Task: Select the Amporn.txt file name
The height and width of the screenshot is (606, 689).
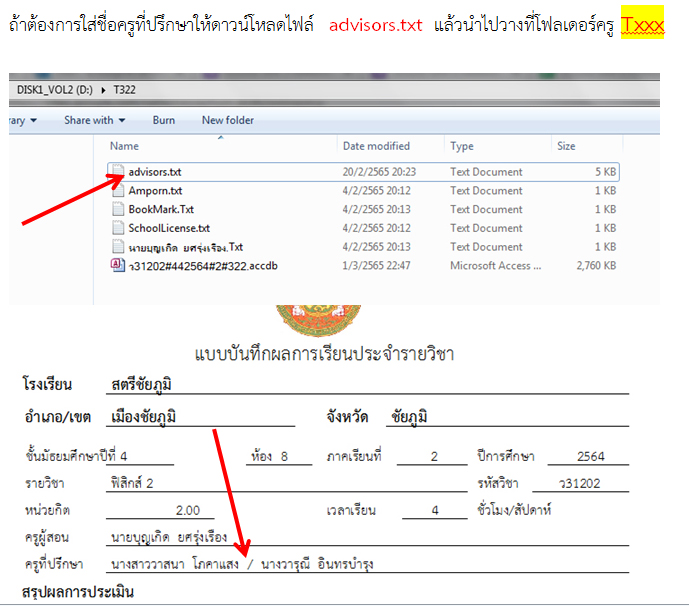Action: click(155, 191)
